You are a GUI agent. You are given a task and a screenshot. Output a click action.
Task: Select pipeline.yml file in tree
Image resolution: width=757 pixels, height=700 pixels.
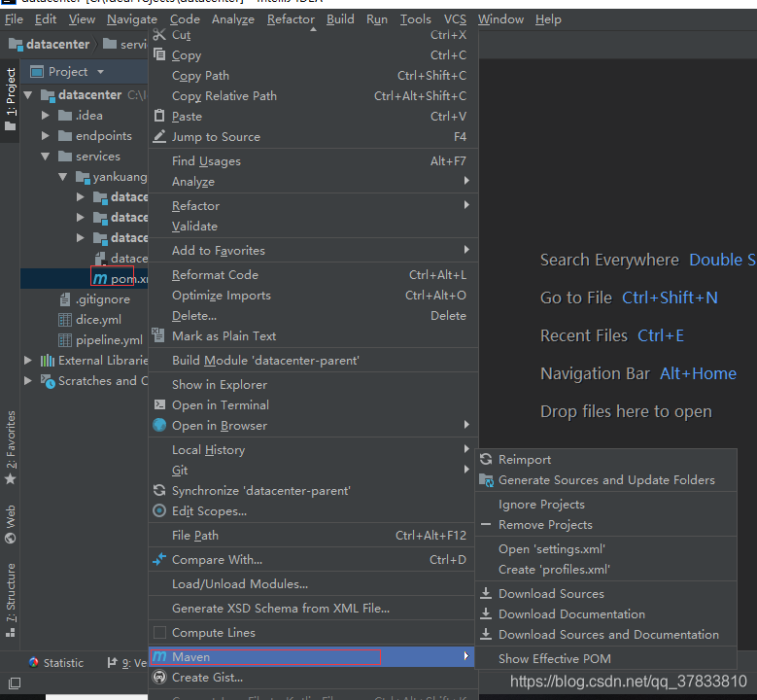coord(100,340)
